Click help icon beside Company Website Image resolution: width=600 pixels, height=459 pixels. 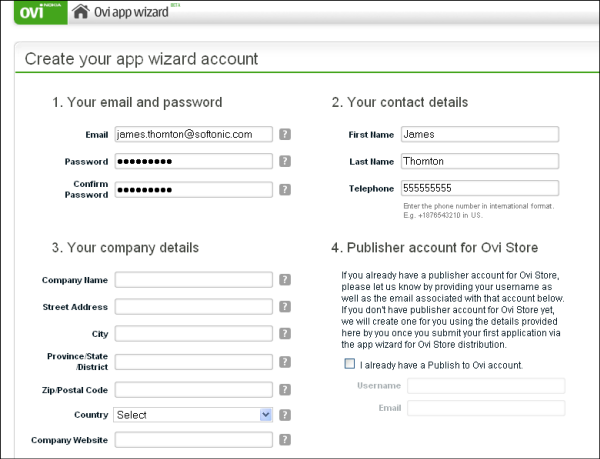[x=285, y=439]
